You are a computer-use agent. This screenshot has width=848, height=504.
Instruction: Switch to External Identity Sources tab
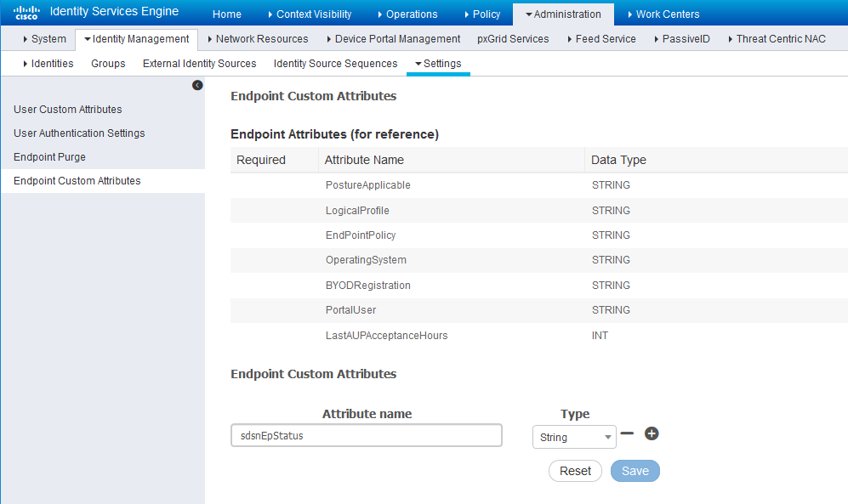coord(199,64)
